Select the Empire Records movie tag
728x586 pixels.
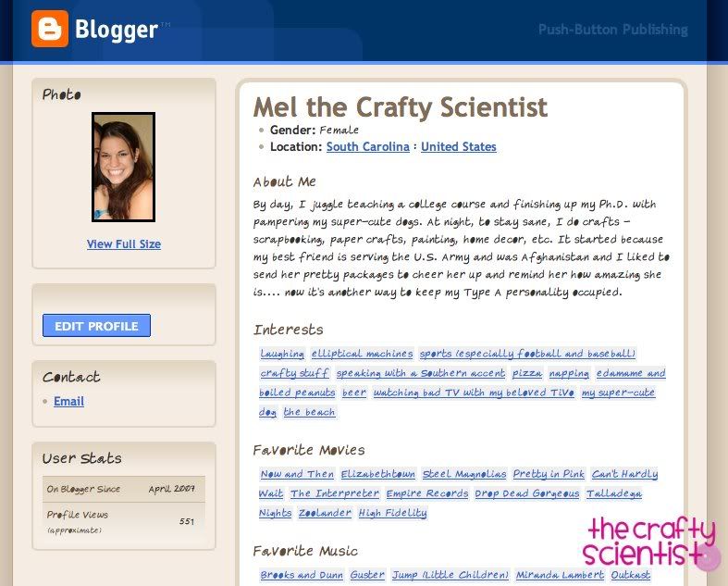click(427, 493)
